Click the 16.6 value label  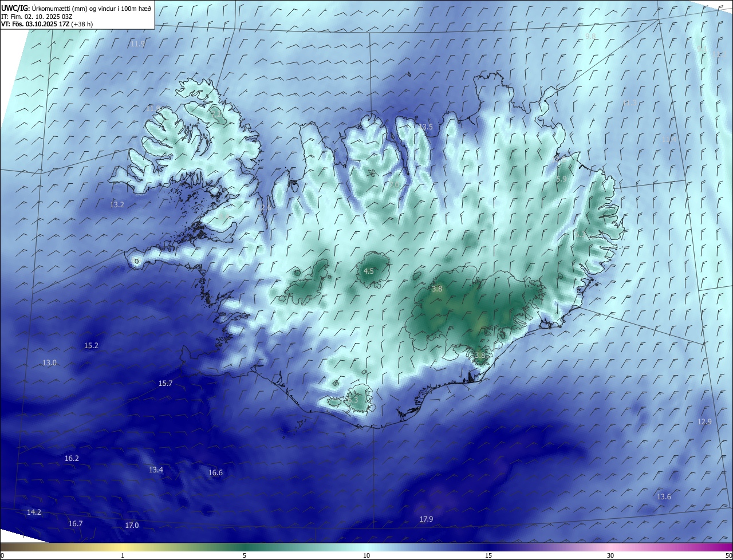pyautogui.click(x=215, y=473)
